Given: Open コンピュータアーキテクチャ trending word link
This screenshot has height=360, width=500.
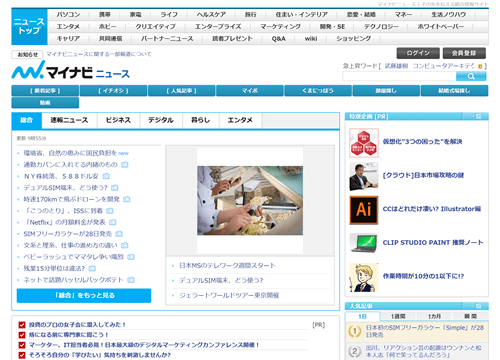Looking at the screenshot, I should click(443, 66).
